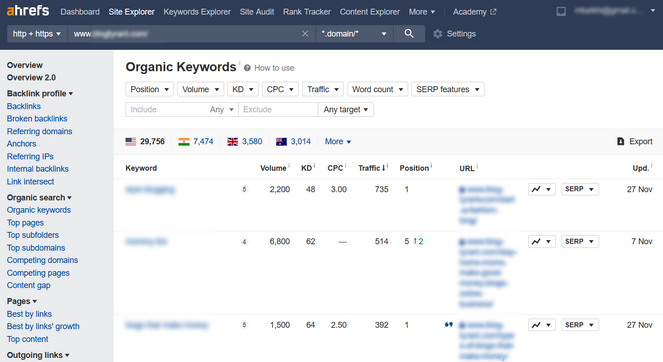The width and height of the screenshot is (663, 362).
Task: Expand More countries dropdown
Action: pos(338,141)
